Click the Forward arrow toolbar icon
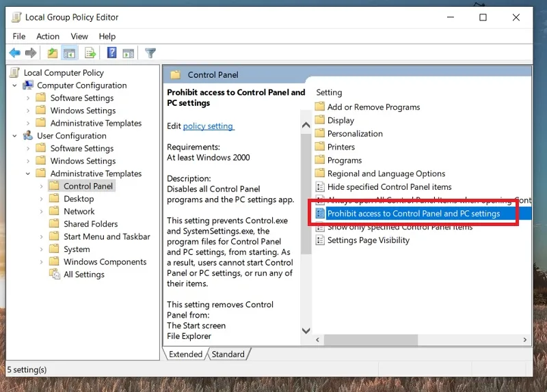The height and width of the screenshot is (392, 547). point(31,53)
